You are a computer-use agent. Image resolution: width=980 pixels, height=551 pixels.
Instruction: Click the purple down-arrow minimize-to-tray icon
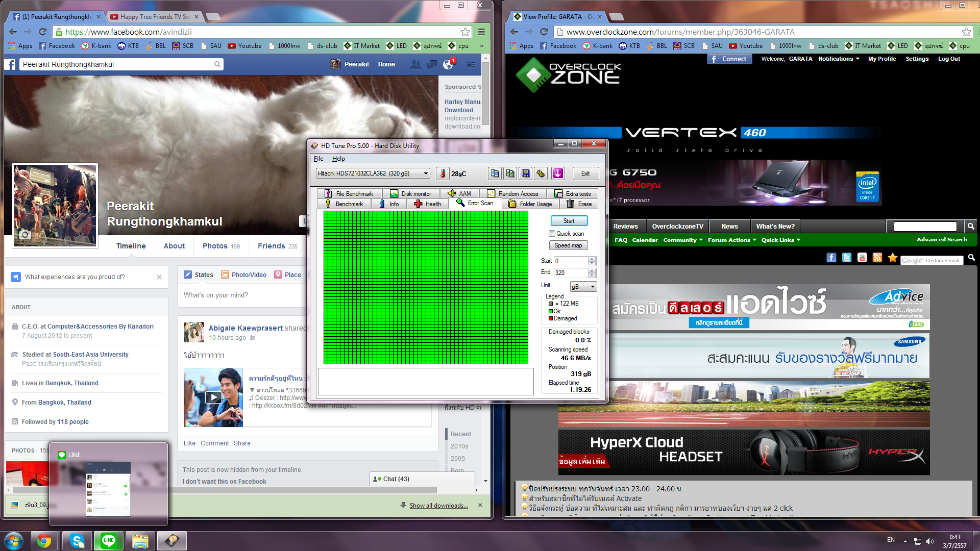pyautogui.click(x=558, y=173)
